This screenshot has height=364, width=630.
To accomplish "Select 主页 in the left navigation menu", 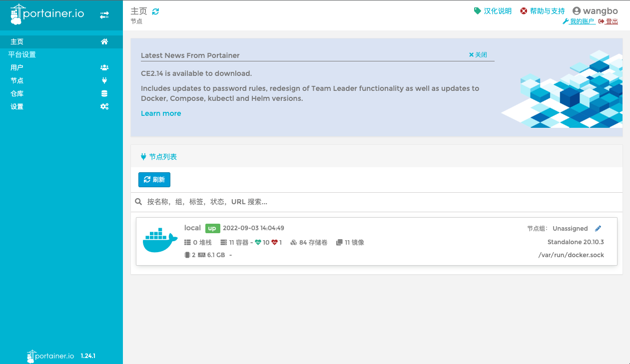I will click(17, 41).
